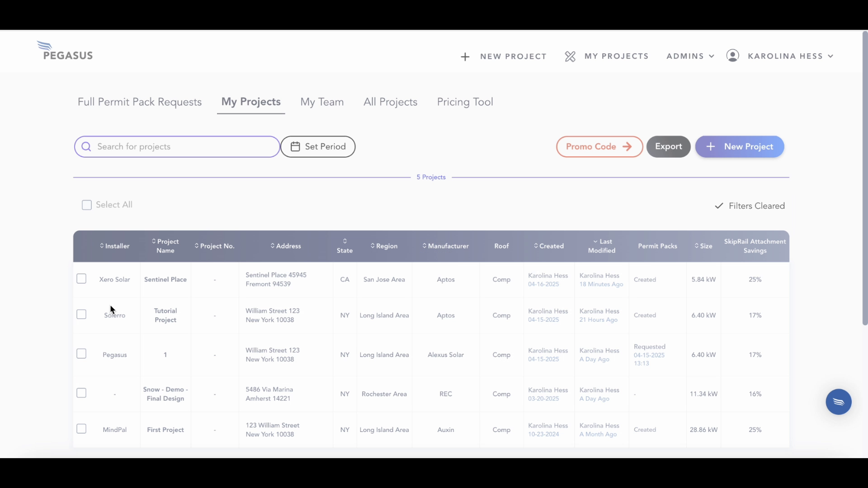Click address 5486 Via Marina Amherst
The image size is (868, 488).
click(269, 394)
